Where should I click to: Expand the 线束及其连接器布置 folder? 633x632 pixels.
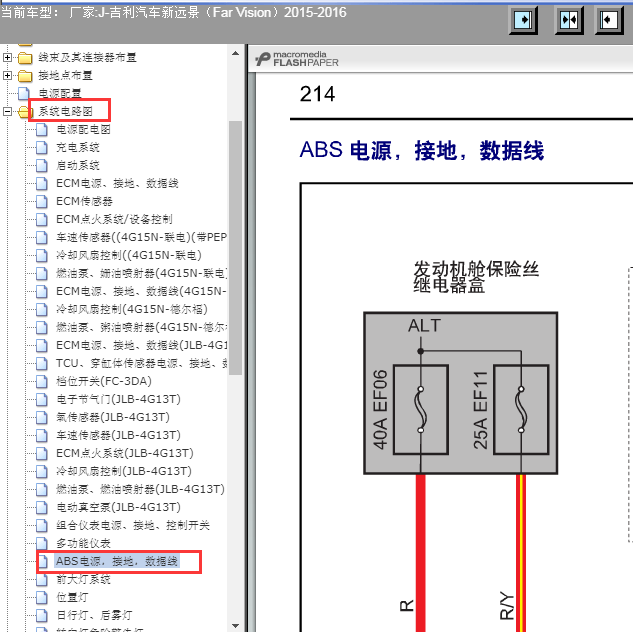click(7, 58)
